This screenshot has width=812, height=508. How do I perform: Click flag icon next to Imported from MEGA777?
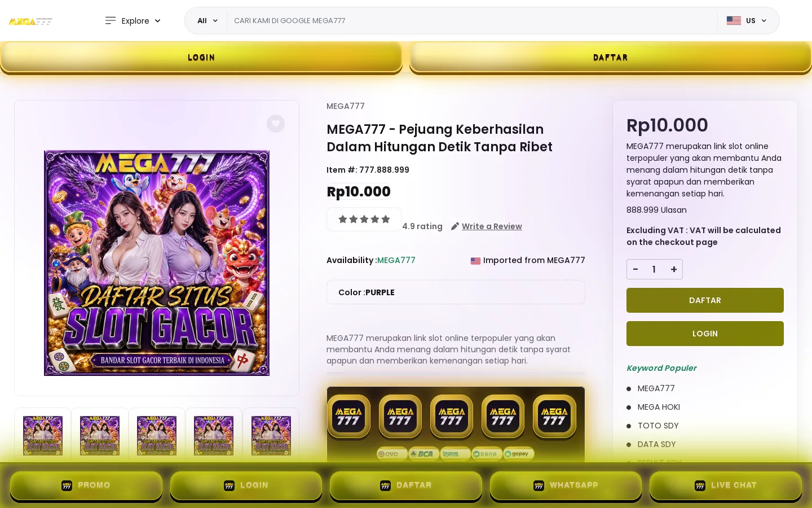point(475,261)
